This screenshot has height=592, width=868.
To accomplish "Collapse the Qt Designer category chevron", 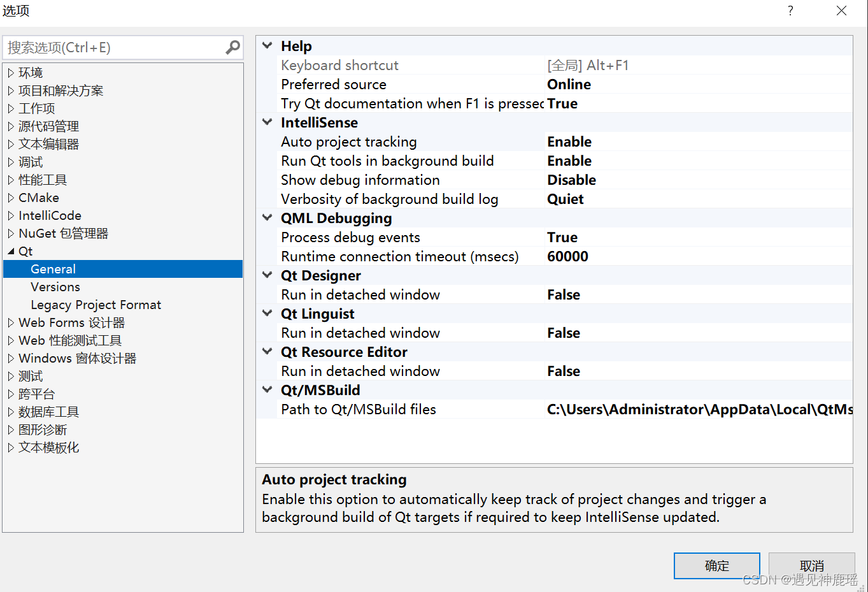I will click(267, 275).
